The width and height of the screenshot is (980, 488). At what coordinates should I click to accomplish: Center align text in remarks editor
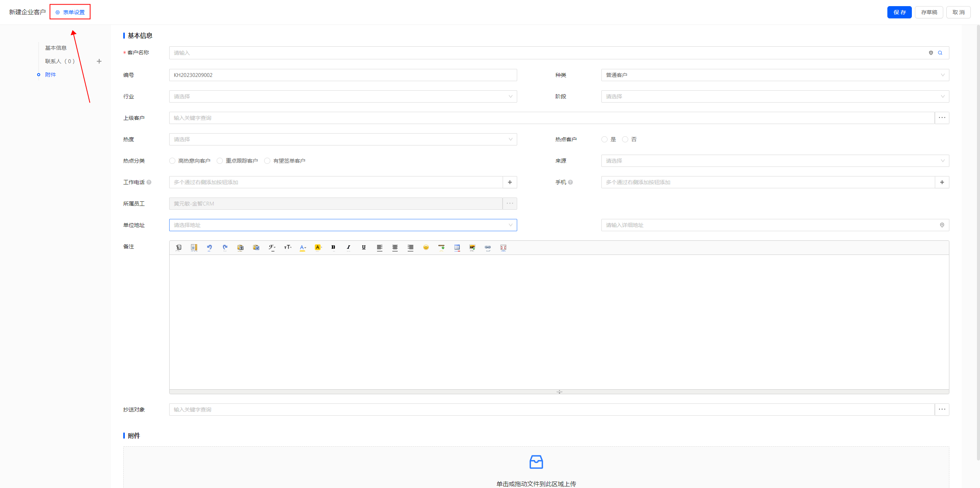(x=395, y=248)
